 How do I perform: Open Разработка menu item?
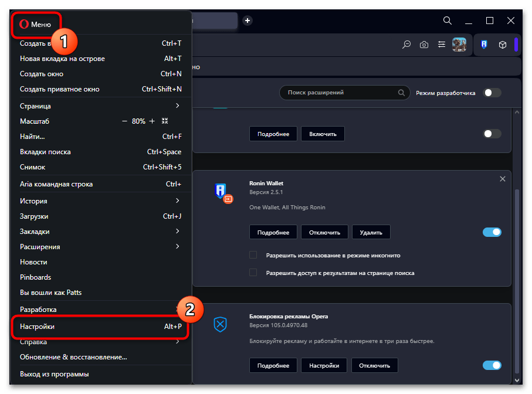click(x=101, y=309)
